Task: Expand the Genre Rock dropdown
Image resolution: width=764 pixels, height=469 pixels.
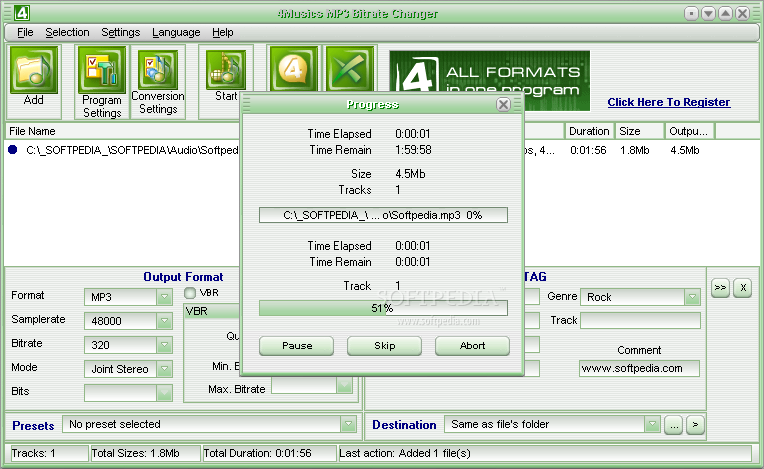Action: point(692,297)
